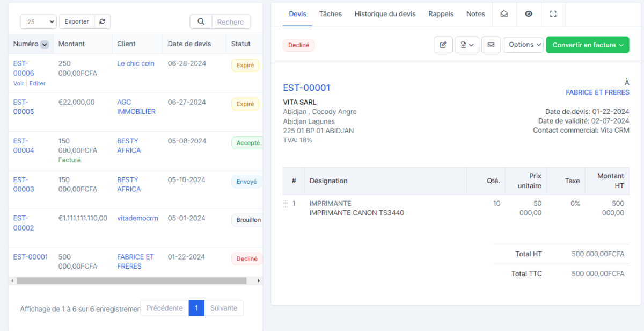Toggle sort order on Numéro column

[45, 44]
